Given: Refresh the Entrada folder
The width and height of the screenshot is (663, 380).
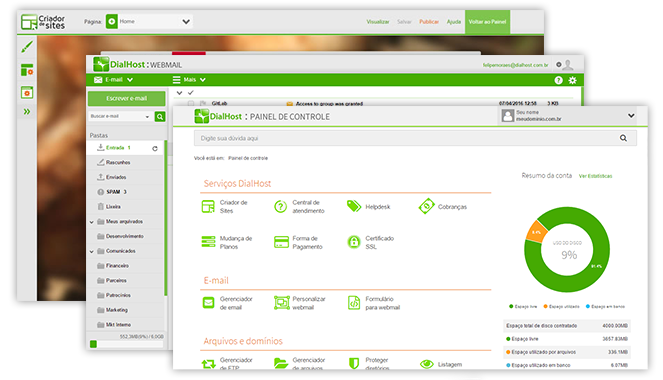Looking at the screenshot, I should (x=155, y=148).
